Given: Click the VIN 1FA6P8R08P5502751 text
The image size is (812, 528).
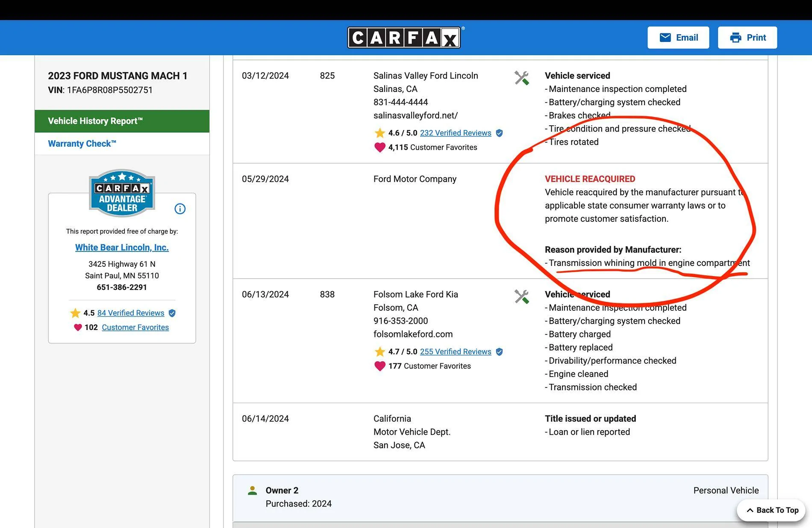Looking at the screenshot, I should point(100,90).
